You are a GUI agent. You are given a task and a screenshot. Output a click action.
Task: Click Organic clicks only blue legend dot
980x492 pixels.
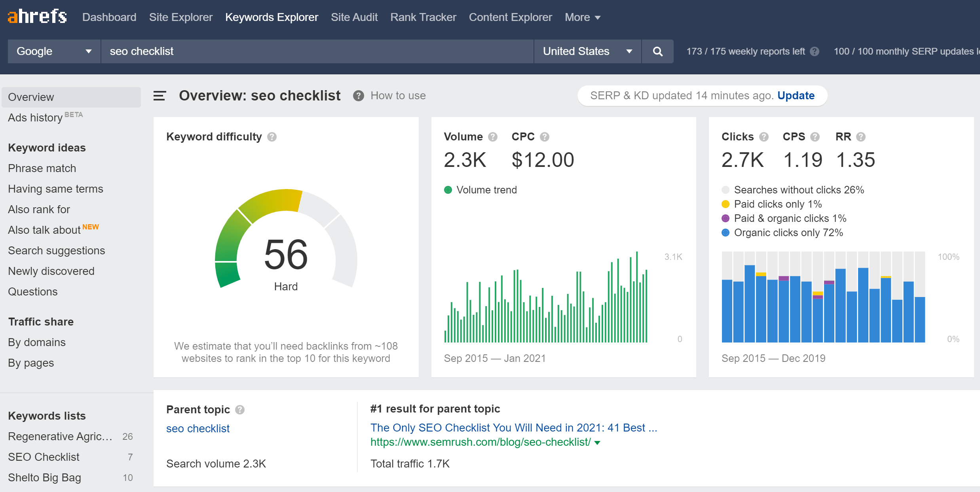click(726, 233)
